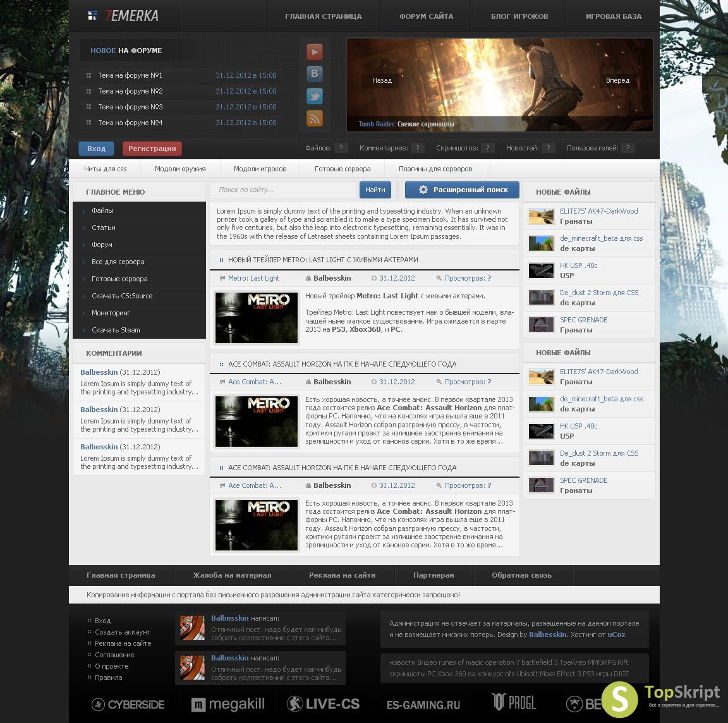
Task: Open Соглашение footer link
Action: pyautogui.click(x=114, y=655)
